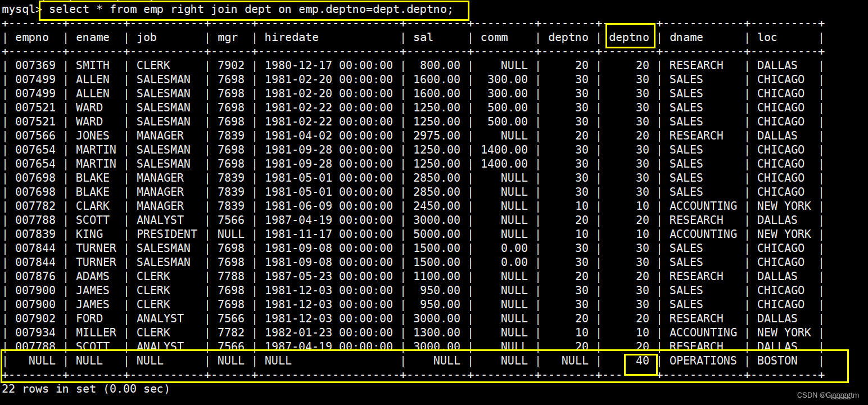This screenshot has height=405, width=868.
Task: Click salary value 2450.00
Action: [x=437, y=206]
